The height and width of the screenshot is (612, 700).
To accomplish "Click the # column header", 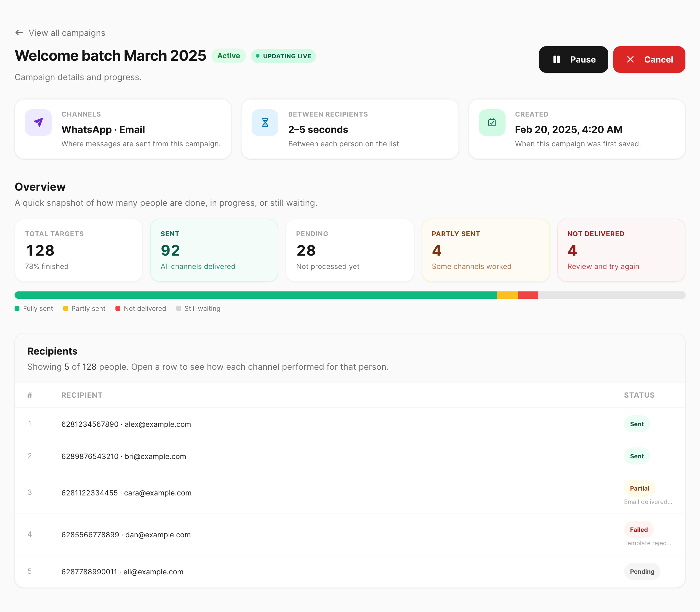I will point(30,395).
